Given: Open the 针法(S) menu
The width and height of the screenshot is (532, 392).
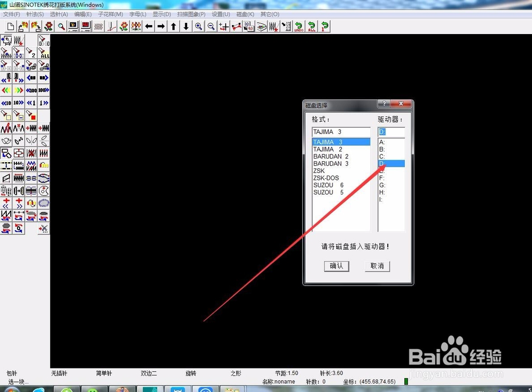Looking at the screenshot, I should 35,14.
